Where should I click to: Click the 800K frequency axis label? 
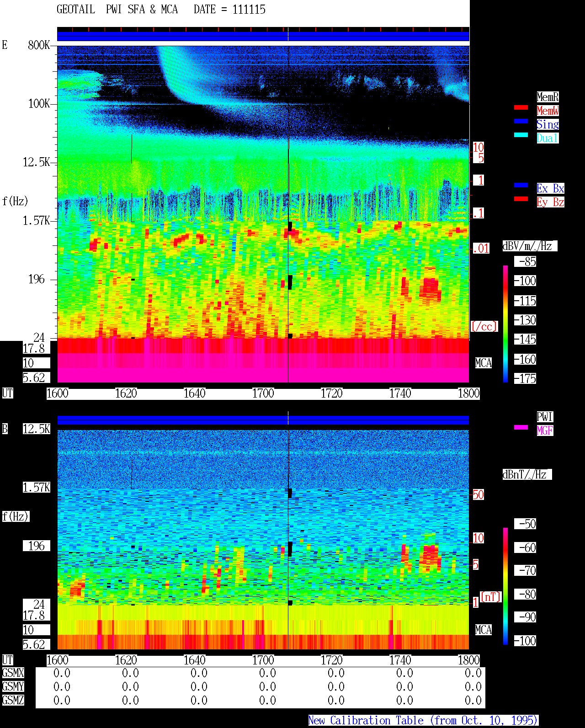[x=39, y=45]
